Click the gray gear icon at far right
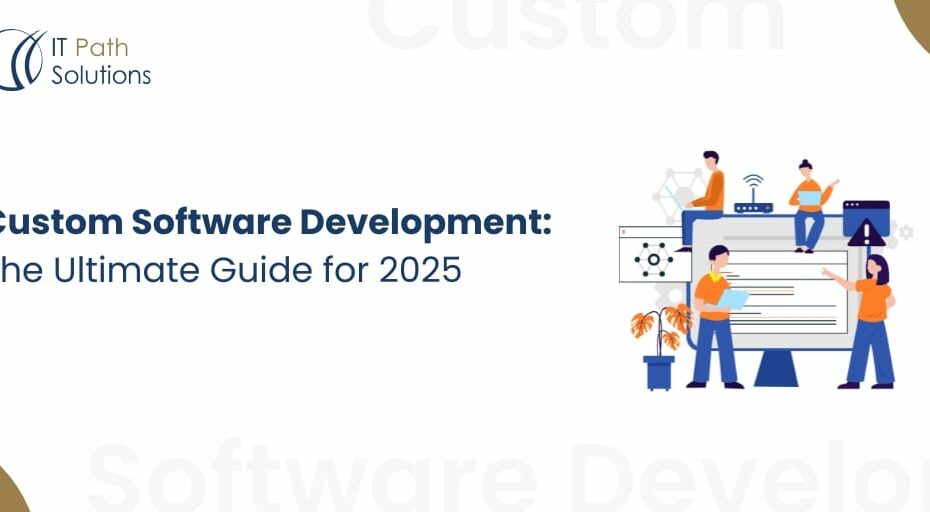This screenshot has width=930, height=512. [906, 232]
